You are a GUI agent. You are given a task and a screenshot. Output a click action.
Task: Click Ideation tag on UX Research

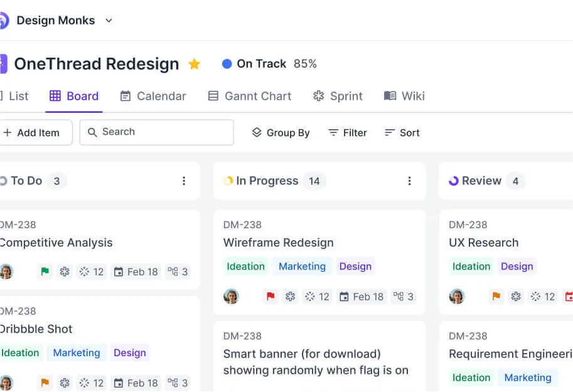[471, 267]
